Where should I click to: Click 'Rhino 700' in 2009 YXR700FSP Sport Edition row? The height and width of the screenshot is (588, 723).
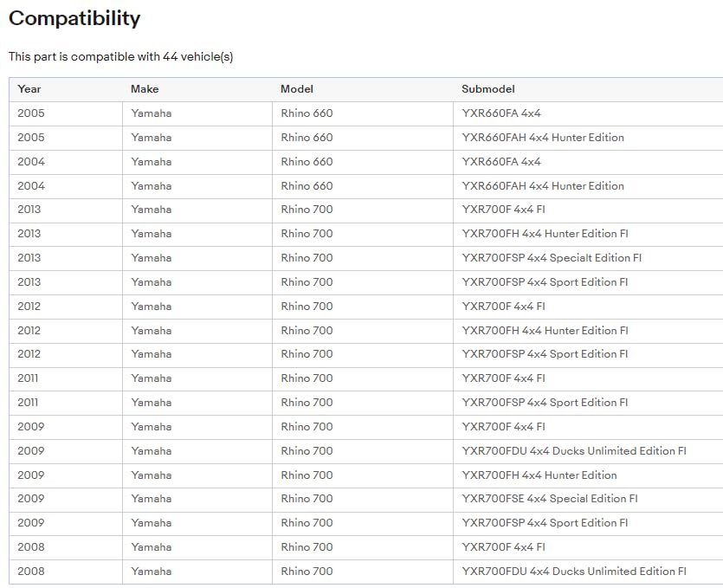[307, 523]
